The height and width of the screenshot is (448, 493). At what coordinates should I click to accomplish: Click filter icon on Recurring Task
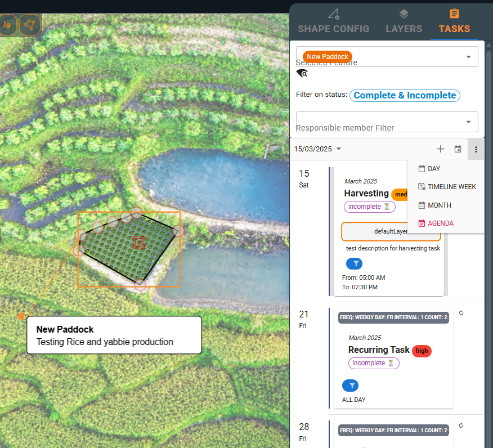coord(350,386)
